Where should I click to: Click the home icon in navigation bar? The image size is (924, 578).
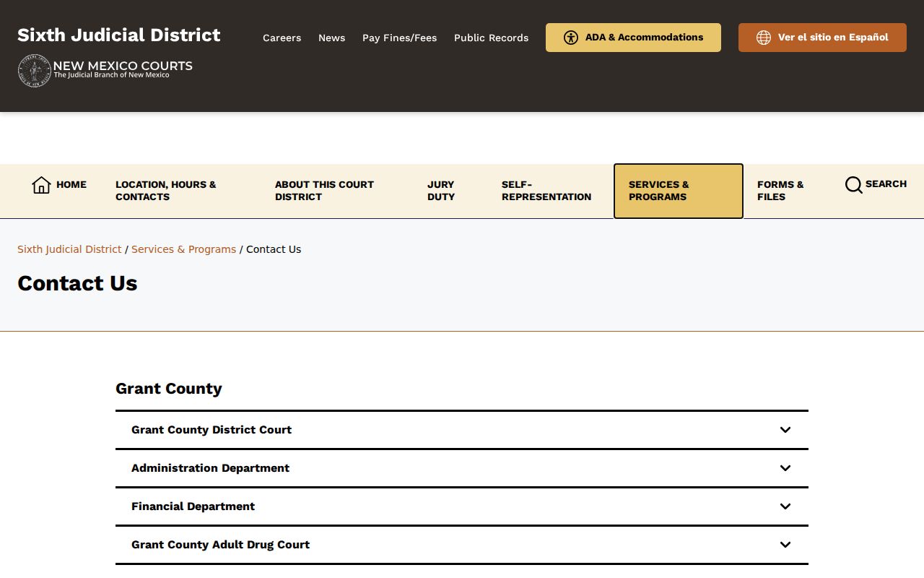41,185
